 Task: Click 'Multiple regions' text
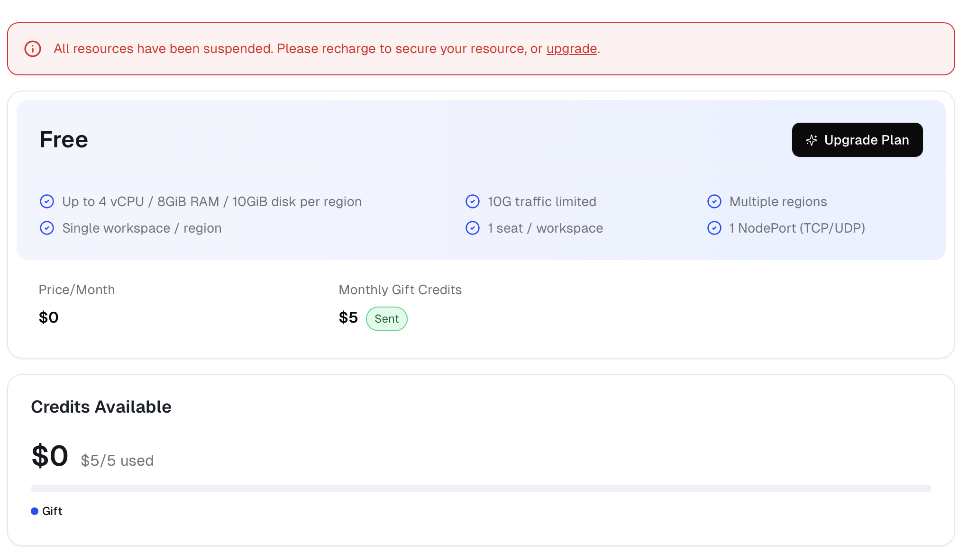[x=778, y=201]
